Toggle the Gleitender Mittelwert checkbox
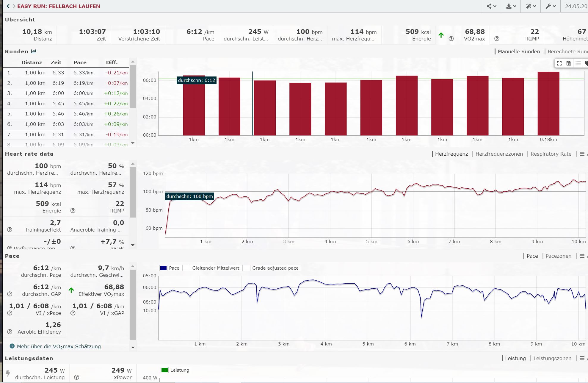The height and width of the screenshot is (383, 588). (x=186, y=268)
